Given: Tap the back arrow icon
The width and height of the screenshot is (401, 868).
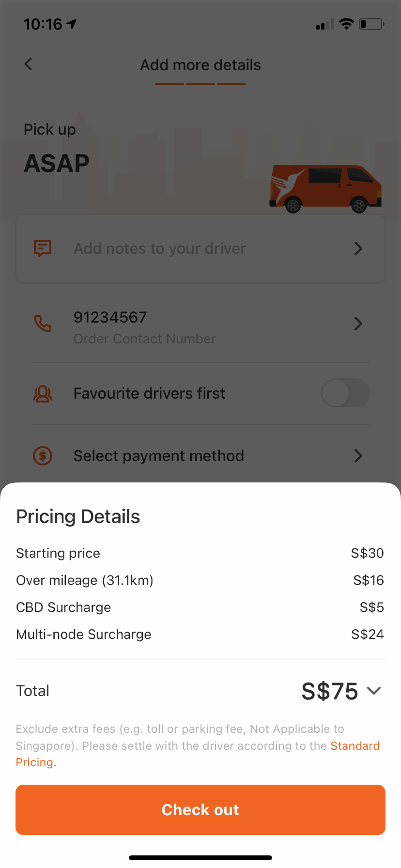Looking at the screenshot, I should pyautogui.click(x=29, y=64).
